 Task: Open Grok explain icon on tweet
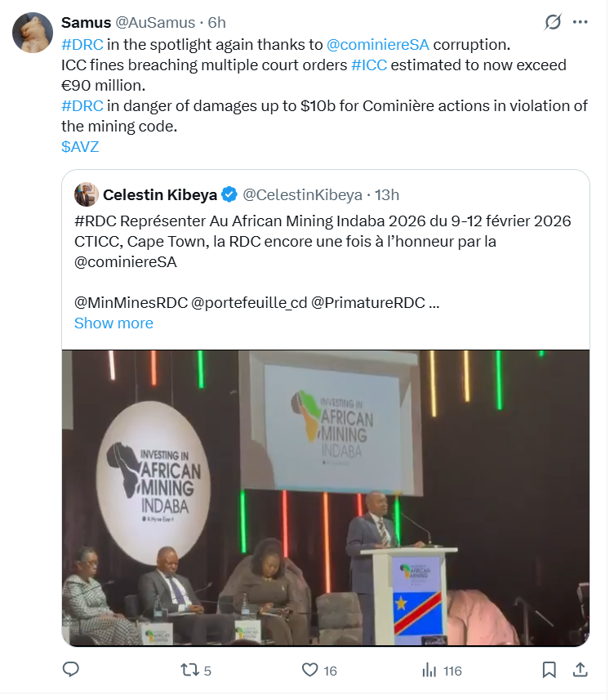point(553,22)
